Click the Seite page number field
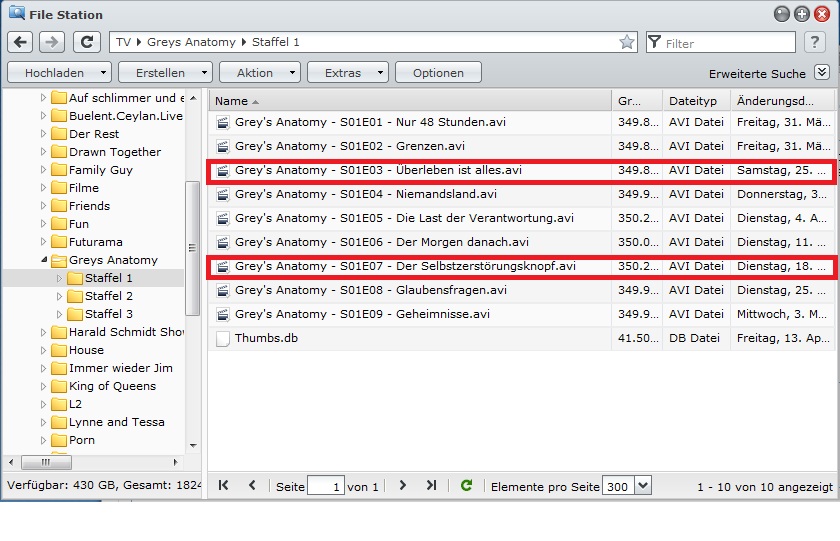This screenshot has width=840, height=541. [x=326, y=486]
